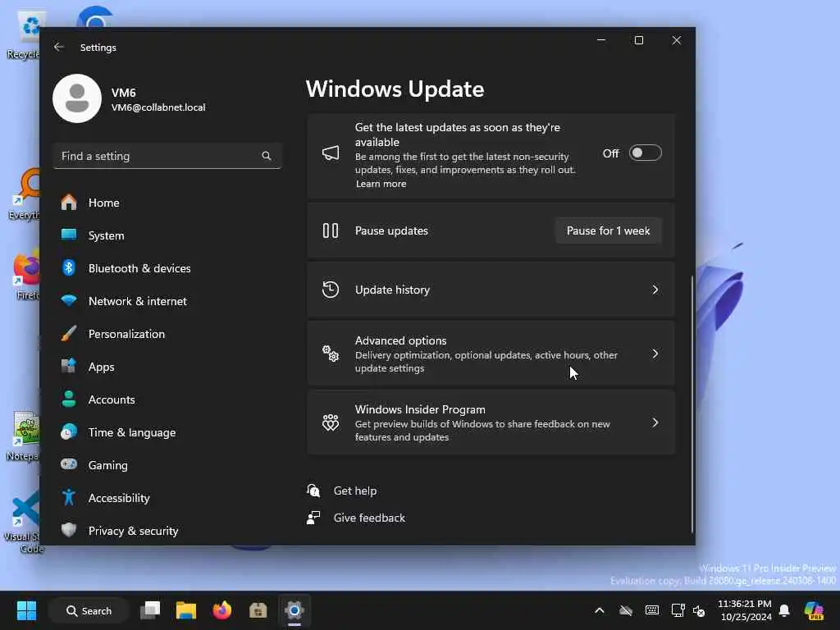
Task: Click the notification bell in the taskbar
Action: coord(783,610)
